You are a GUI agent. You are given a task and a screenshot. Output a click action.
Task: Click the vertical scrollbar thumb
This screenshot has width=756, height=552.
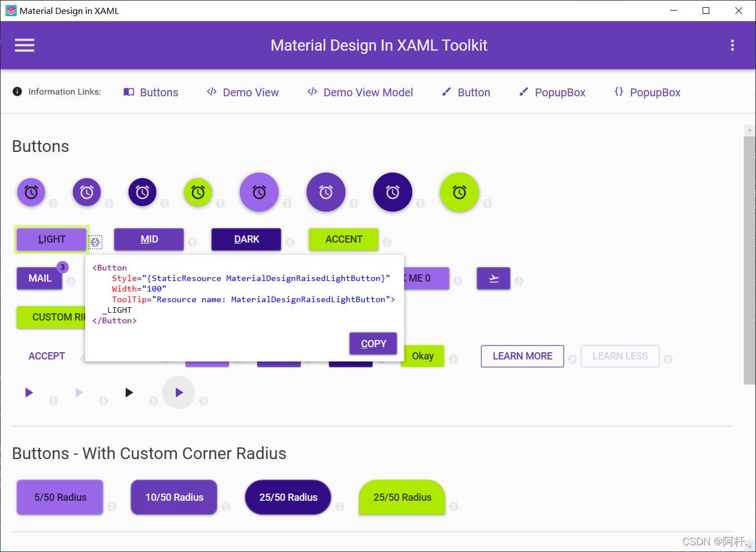click(x=749, y=260)
